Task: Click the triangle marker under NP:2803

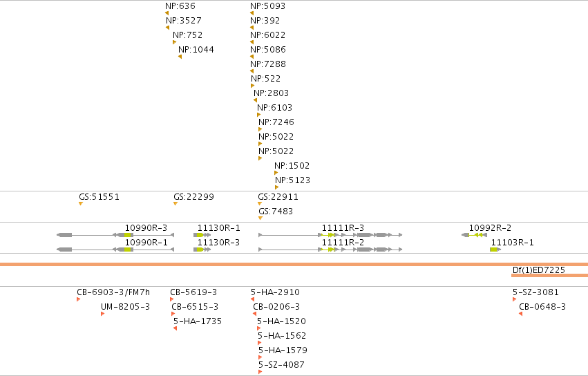Action: [x=256, y=100]
